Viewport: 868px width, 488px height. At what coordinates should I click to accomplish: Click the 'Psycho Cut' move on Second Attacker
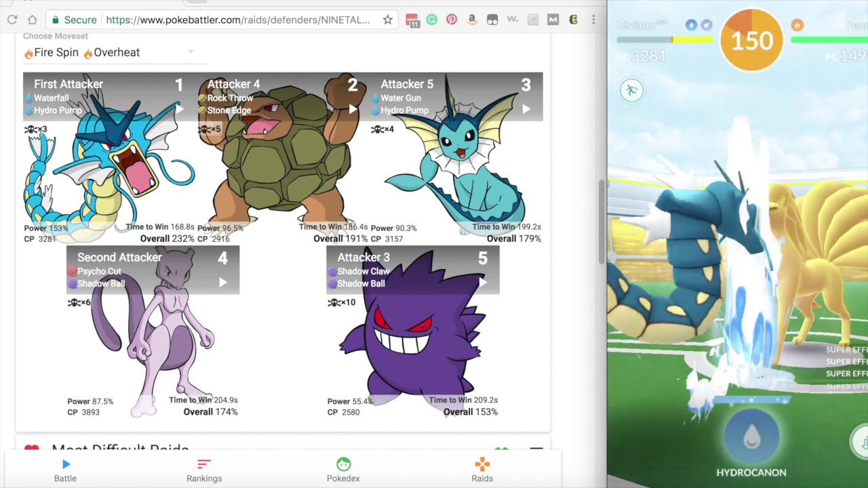pos(99,272)
